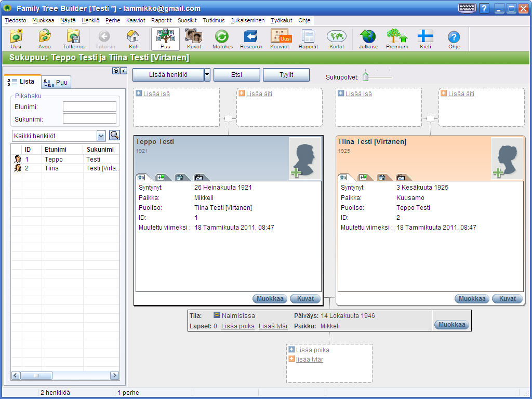
Task: Open the Julkaiseminen menu
Action: [248, 20]
